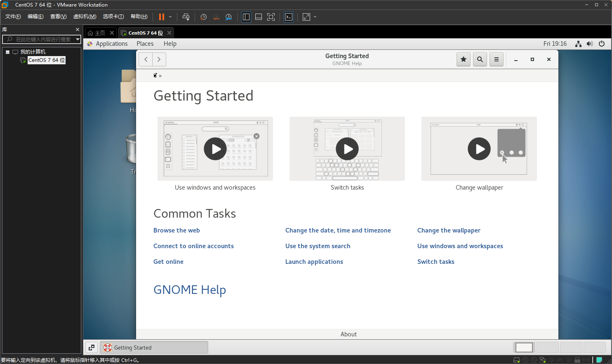Open the Launch applications link
Screen dimensions: 612x364
314,262
